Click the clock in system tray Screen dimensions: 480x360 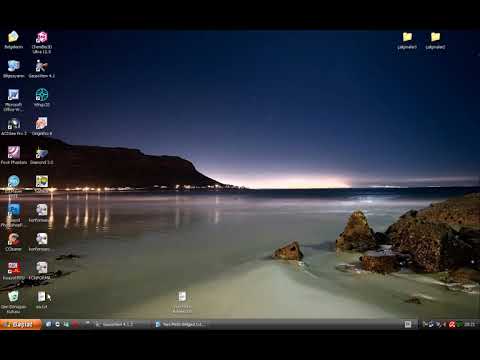pyautogui.click(x=470, y=324)
